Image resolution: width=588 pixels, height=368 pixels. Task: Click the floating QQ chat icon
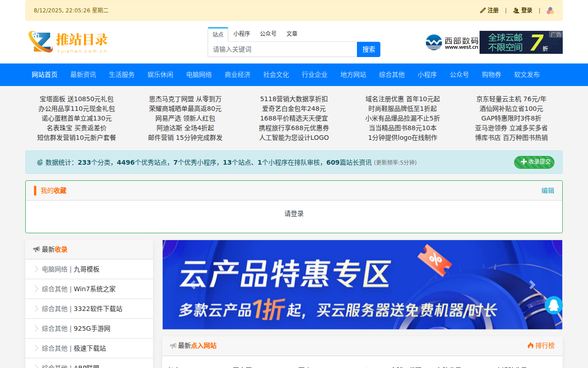tap(554, 305)
